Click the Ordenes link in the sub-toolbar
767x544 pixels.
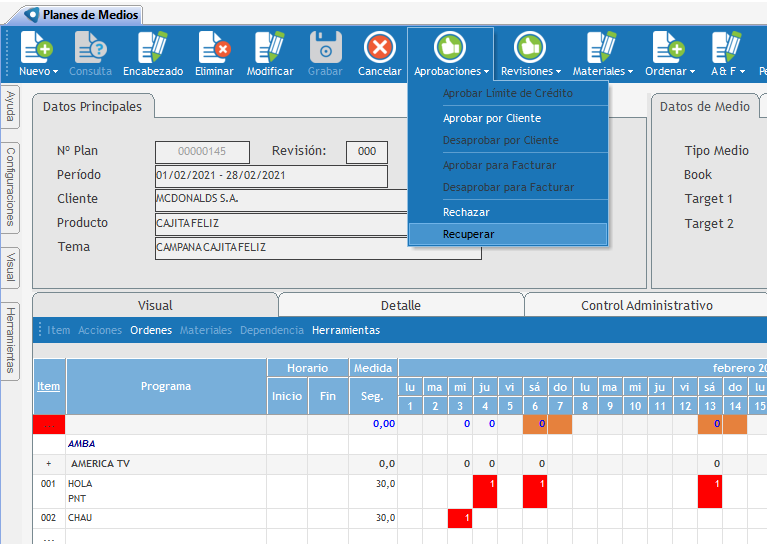[151, 330]
